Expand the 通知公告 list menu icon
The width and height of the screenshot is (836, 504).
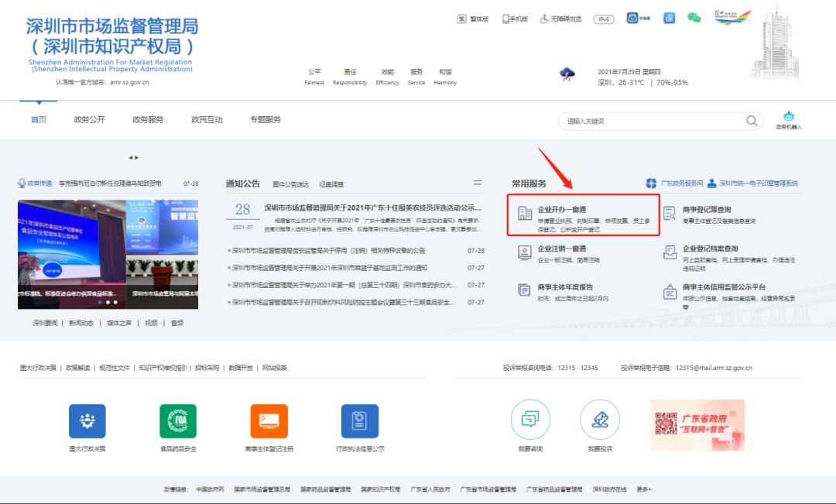[x=478, y=183]
